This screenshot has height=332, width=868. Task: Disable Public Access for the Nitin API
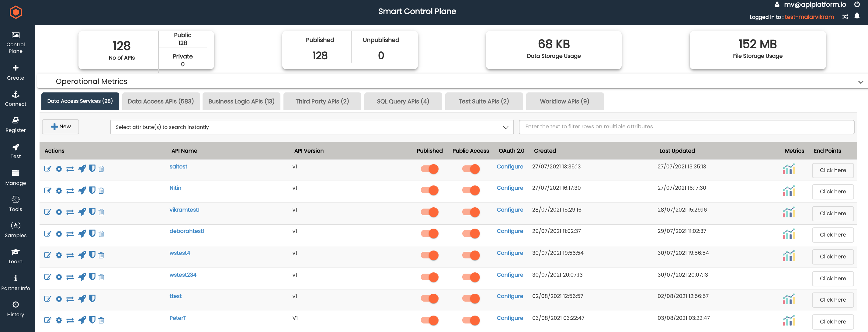tap(471, 190)
